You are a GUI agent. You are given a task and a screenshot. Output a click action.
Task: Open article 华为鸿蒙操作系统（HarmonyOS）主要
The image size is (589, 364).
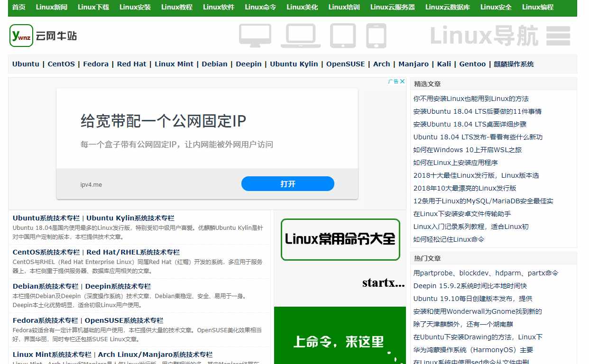tap(473, 350)
